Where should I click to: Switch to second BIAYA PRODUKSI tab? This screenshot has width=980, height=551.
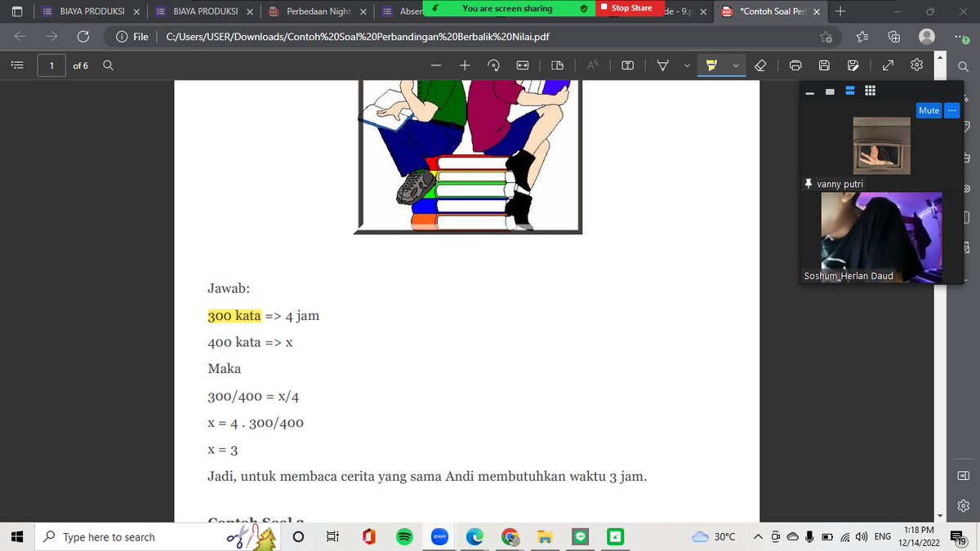[205, 11]
